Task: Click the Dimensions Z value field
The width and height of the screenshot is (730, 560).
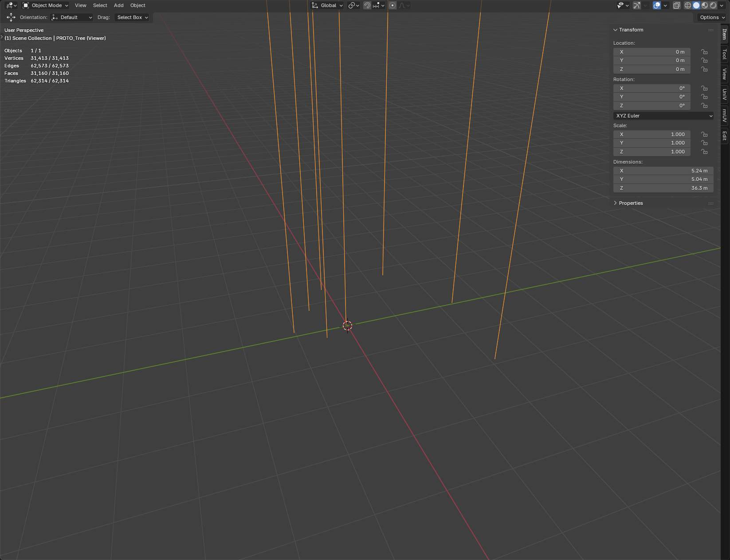Action: [663, 188]
